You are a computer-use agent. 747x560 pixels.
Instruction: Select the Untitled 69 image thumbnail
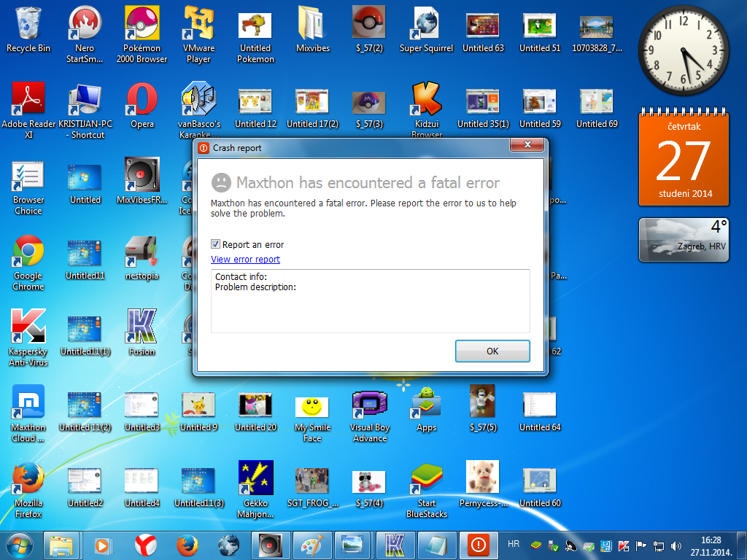pos(597,108)
